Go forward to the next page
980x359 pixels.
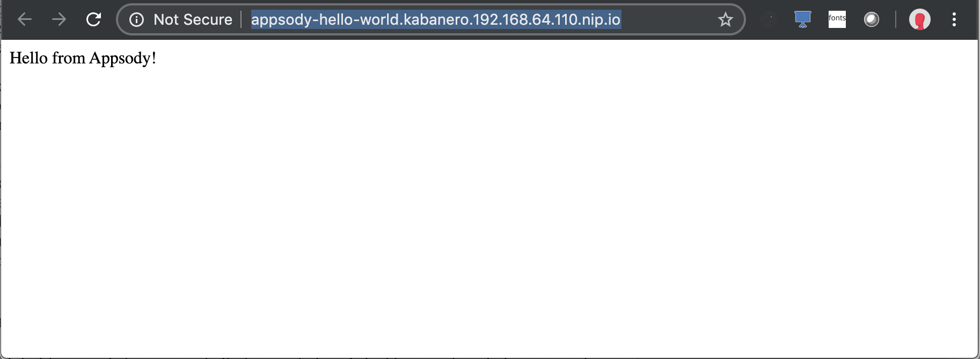coord(59,19)
